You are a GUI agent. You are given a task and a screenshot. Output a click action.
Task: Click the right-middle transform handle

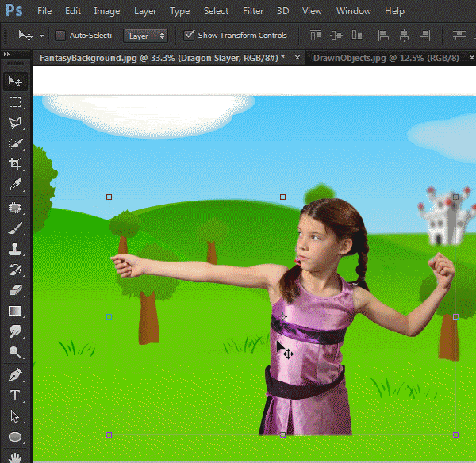coord(455,317)
